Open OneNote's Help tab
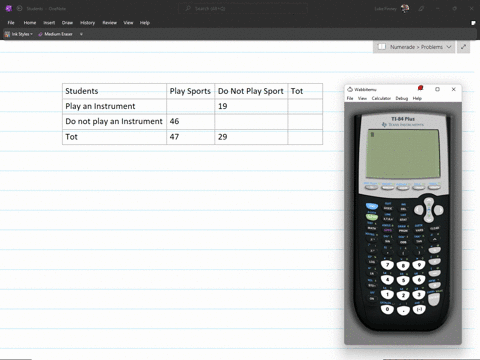The width and height of the screenshot is (480, 360). (145, 23)
